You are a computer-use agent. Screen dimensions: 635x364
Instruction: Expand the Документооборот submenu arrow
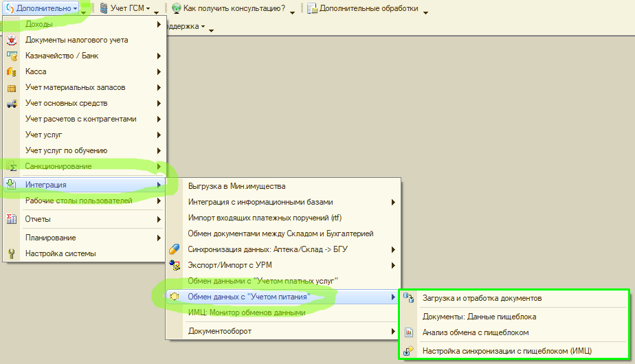coord(393,332)
